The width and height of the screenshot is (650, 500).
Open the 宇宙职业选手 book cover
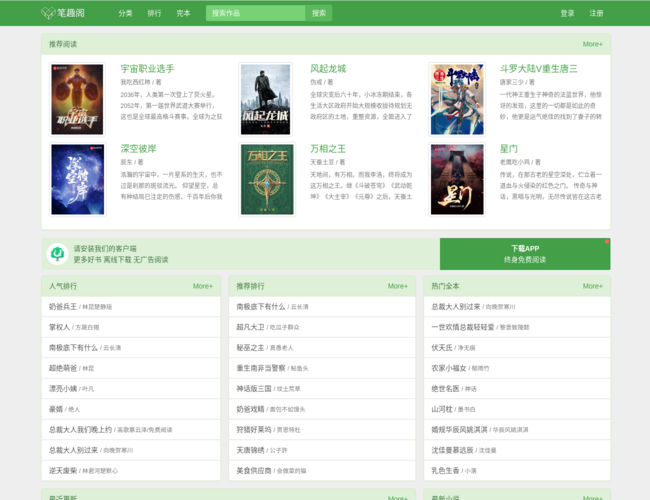[x=77, y=99]
